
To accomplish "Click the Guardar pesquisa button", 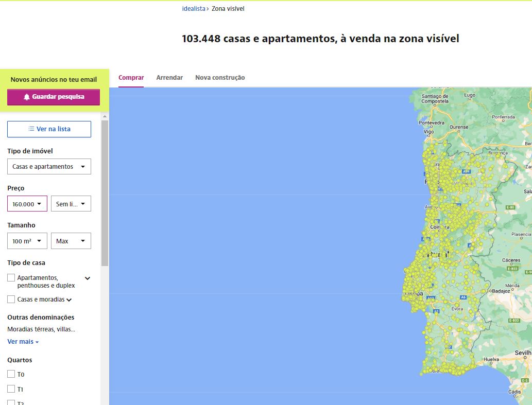I will pyautogui.click(x=54, y=97).
